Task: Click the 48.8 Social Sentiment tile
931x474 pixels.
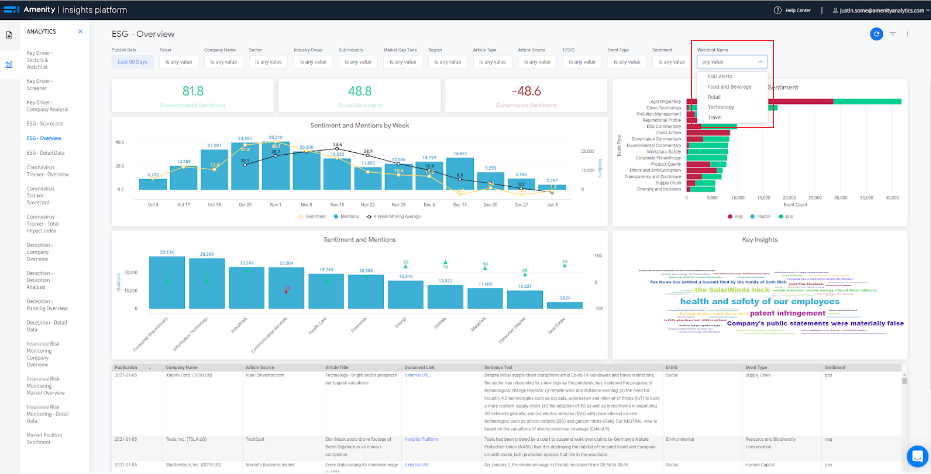Action: tap(360, 95)
